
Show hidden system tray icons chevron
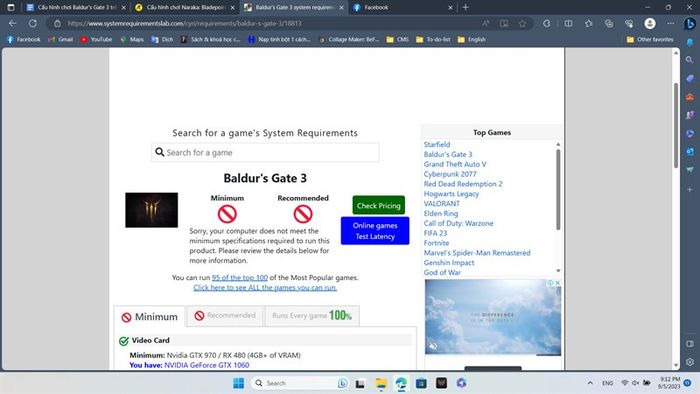coord(590,383)
